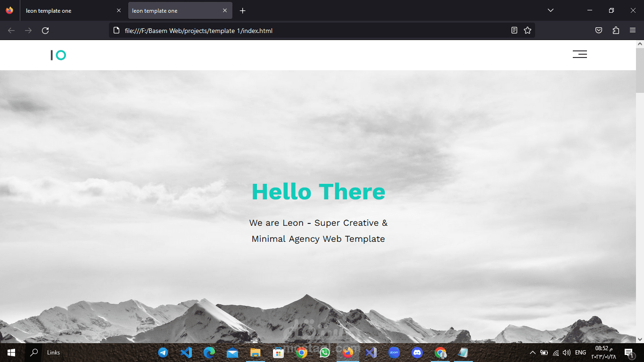Go forward using the browser forward arrow

pyautogui.click(x=28, y=31)
